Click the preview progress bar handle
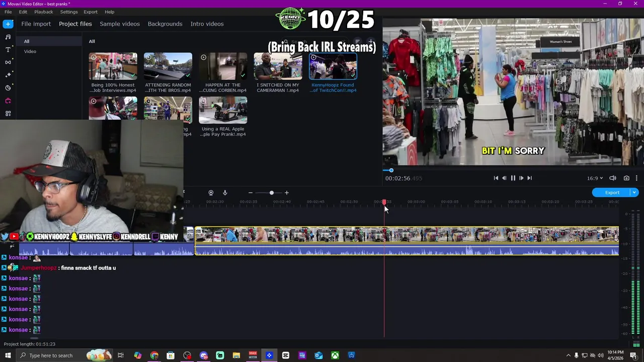This screenshot has width=644, height=362. pos(391,170)
